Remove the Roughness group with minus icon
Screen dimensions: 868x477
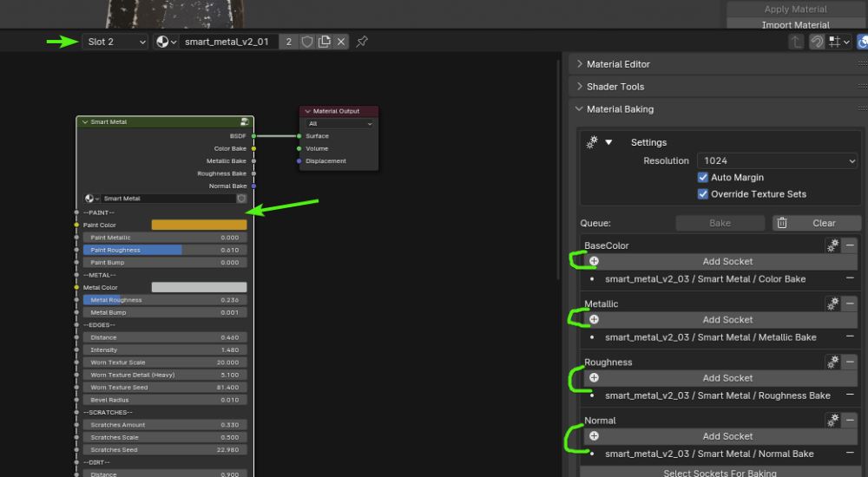pos(850,362)
